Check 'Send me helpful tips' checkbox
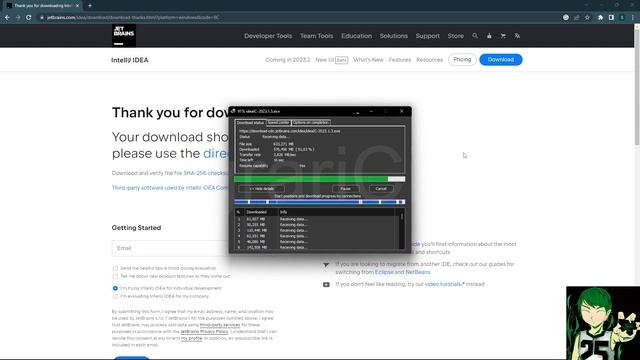 tap(115, 268)
